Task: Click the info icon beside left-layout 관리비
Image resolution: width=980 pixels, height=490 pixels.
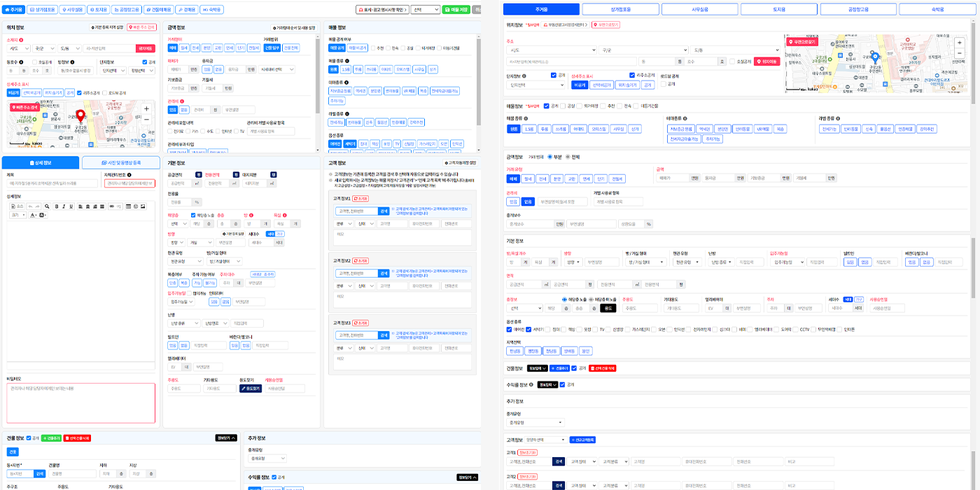Action: click(x=182, y=101)
